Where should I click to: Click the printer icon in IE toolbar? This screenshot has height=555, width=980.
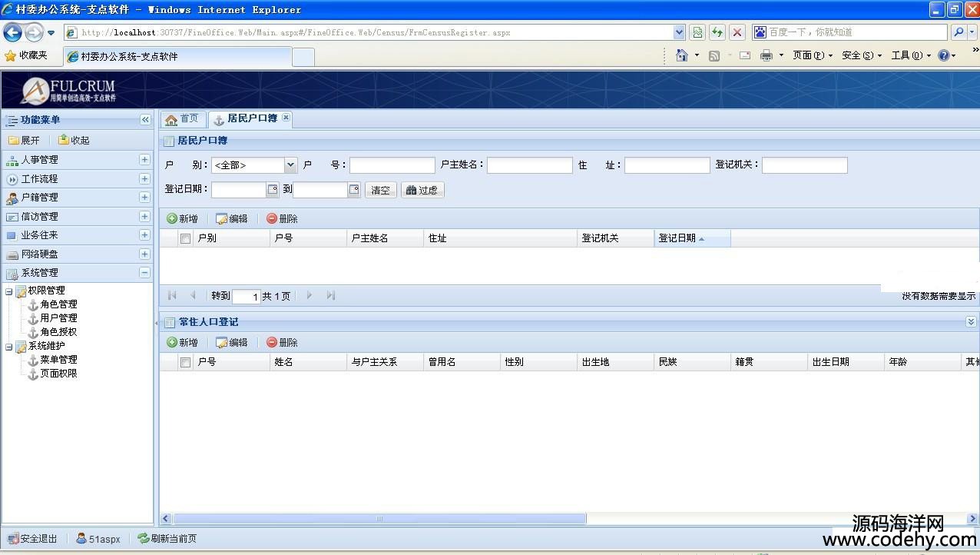pos(766,55)
